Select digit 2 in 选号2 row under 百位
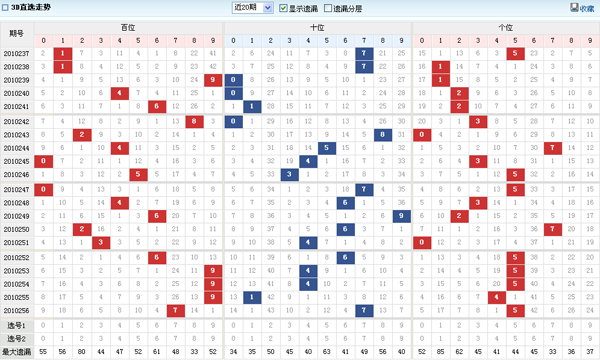Image resolution: width=600 pixels, height=360 pixels. tap(82, 339)
